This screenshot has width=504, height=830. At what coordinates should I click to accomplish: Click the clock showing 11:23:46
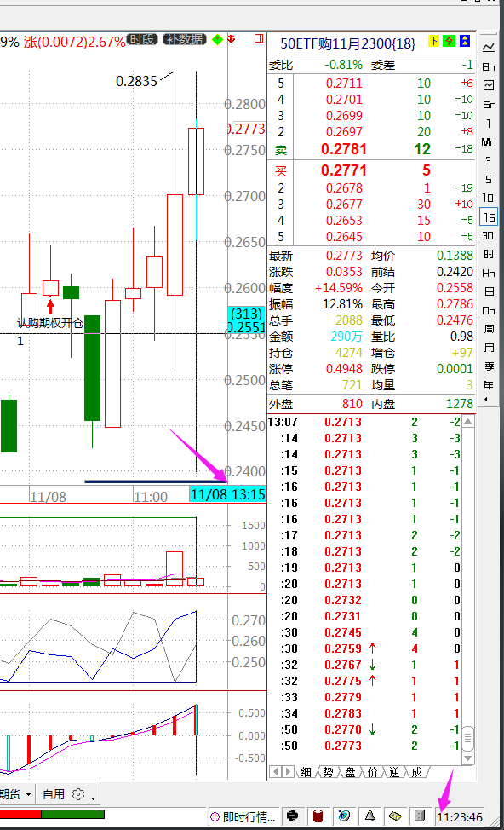(460, 817)
